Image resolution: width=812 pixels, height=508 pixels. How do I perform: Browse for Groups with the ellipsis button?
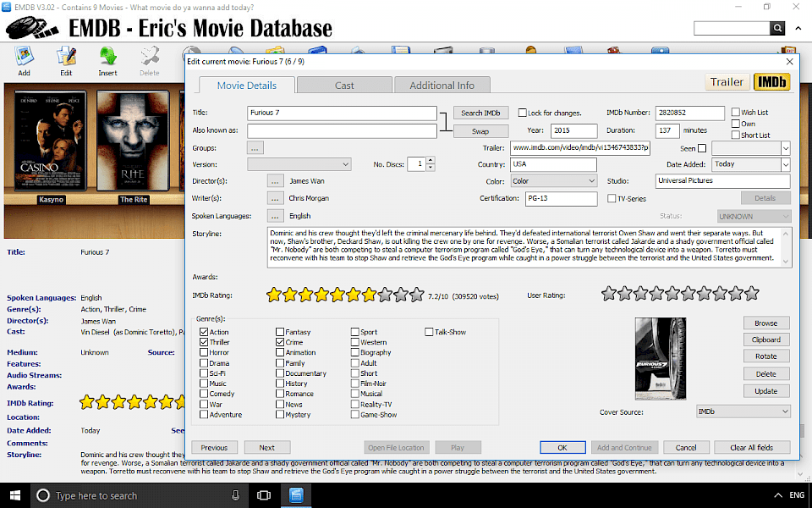[255, 147]
